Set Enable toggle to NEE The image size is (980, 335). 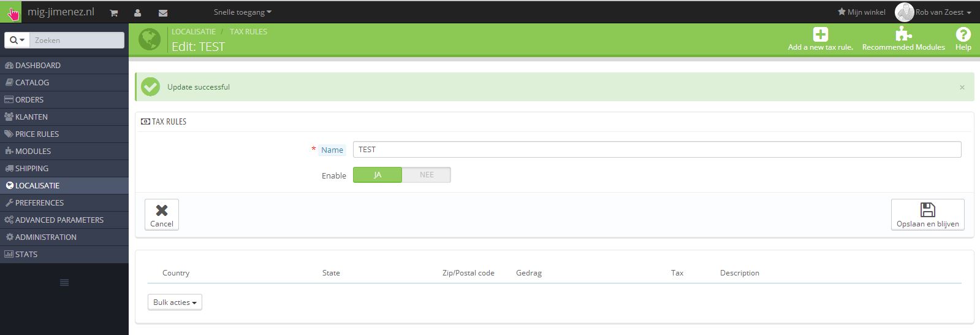click(x=427, y=175)
